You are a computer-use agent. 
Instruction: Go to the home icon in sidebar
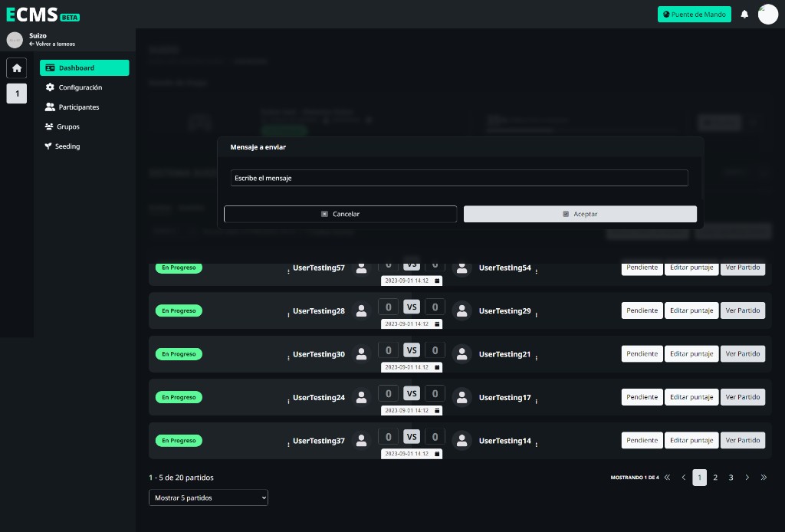(x=17, y=68)
